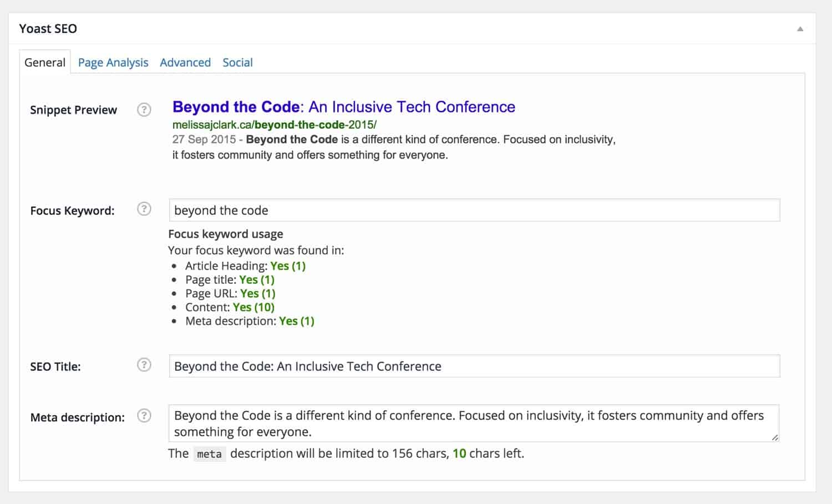832x504 pixels.
Task: Open the Advanced tab
Action: point(185,62)
